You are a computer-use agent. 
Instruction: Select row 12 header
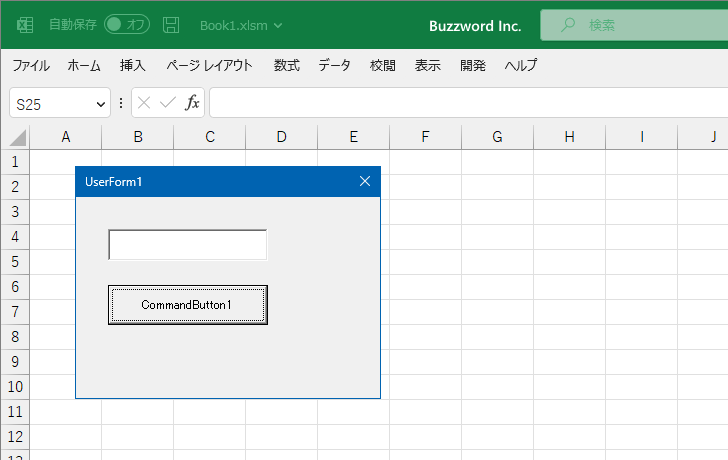pyautogui.click(x=15, y=437)
